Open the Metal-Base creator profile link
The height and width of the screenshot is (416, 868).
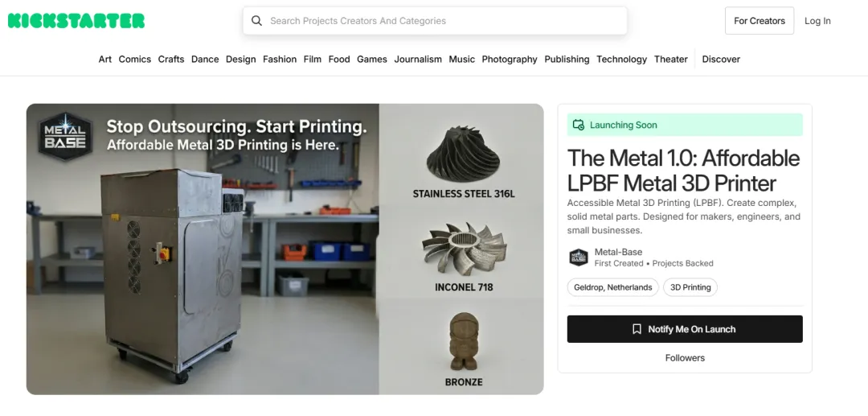pyautogui.click(x=618, y=252)
